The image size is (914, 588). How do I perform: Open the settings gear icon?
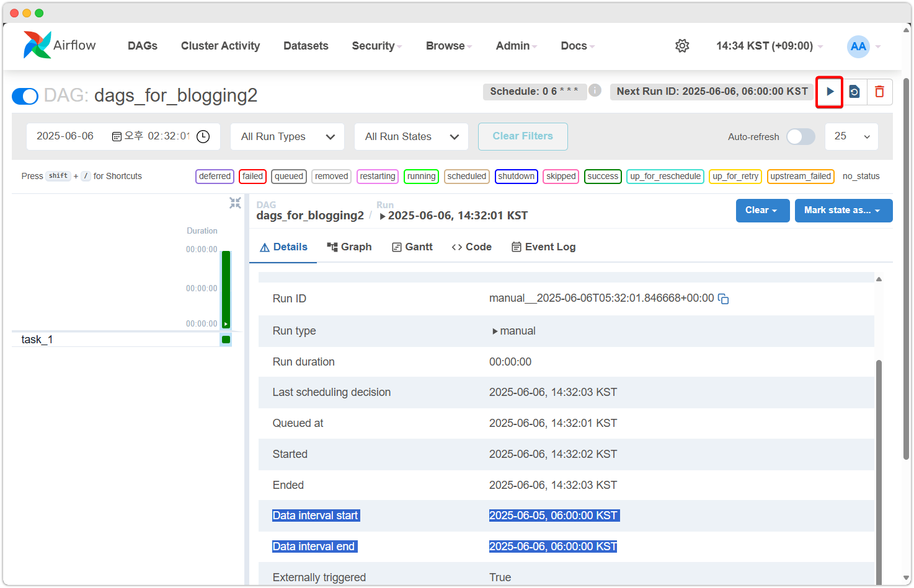[x=682, y=46]
